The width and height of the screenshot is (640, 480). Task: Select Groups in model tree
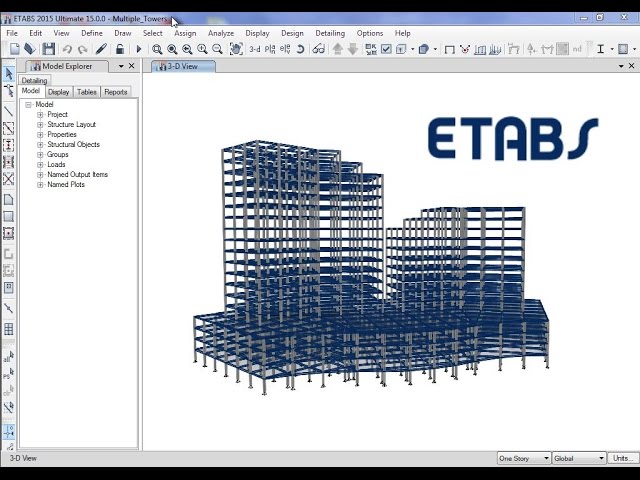58,154
